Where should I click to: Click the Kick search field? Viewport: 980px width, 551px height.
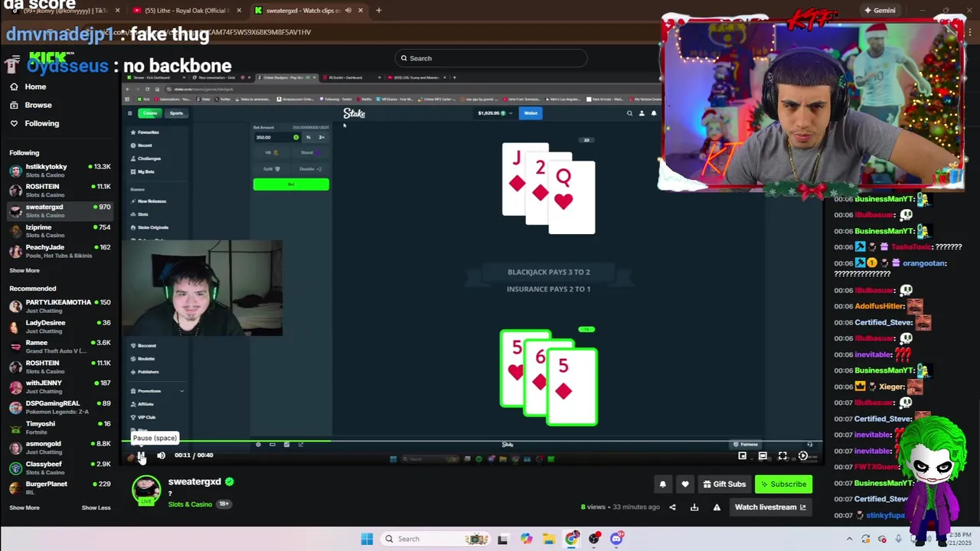pyautogui.click(x=491, y=58)
